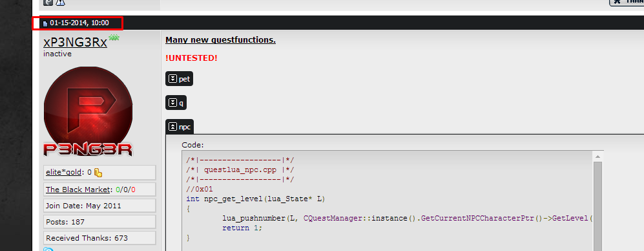Viewport: 644px width, 251px height.
Task: Click the 'Posts: 187' field
Action: [x=99, y=222]
